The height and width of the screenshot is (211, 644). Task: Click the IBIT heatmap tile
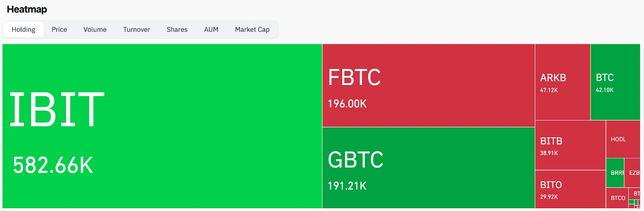162,126
